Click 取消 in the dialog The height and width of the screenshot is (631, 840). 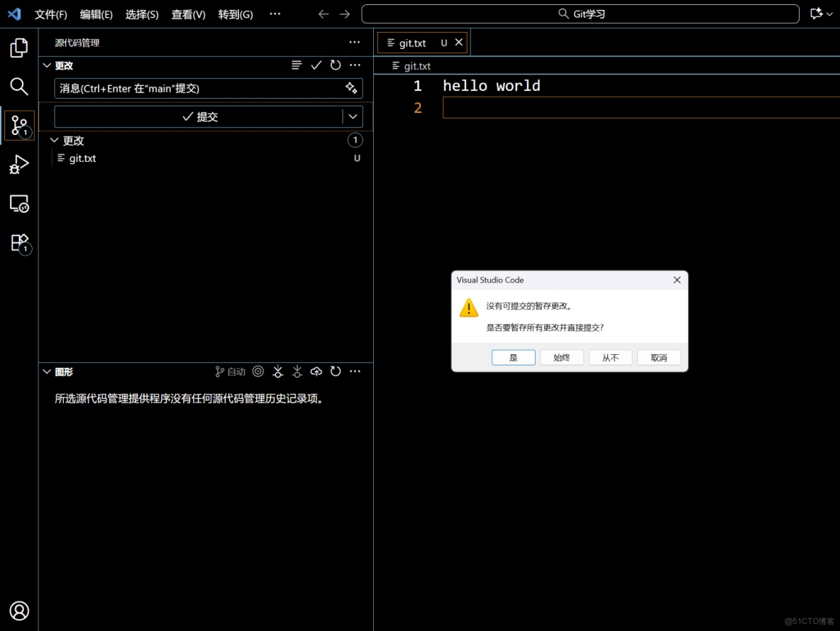(x=658, y=357)
